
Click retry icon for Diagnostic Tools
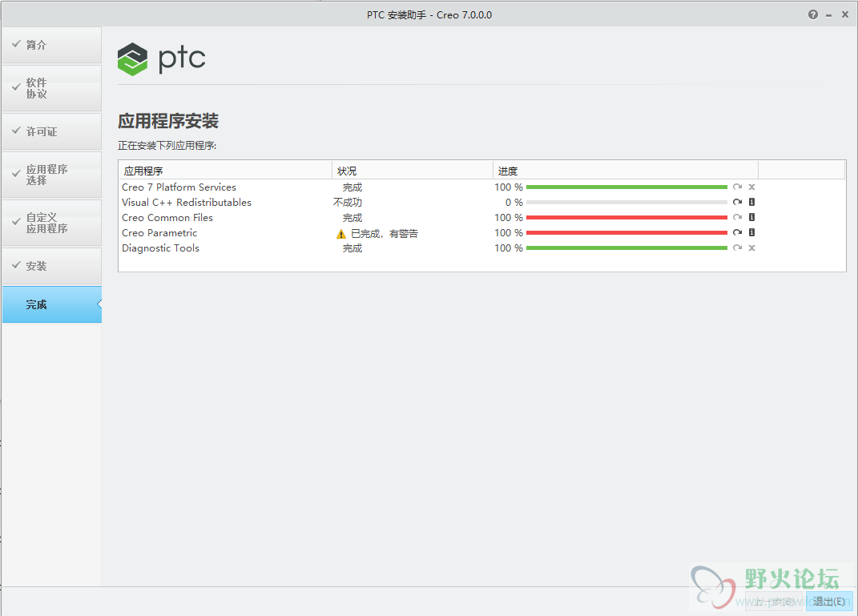tap(738, 248)
